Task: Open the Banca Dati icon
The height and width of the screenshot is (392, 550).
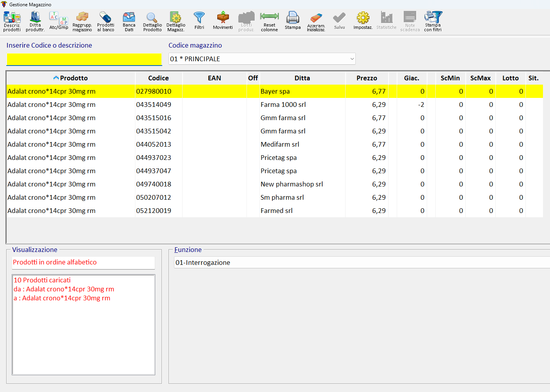Action: 129,21
